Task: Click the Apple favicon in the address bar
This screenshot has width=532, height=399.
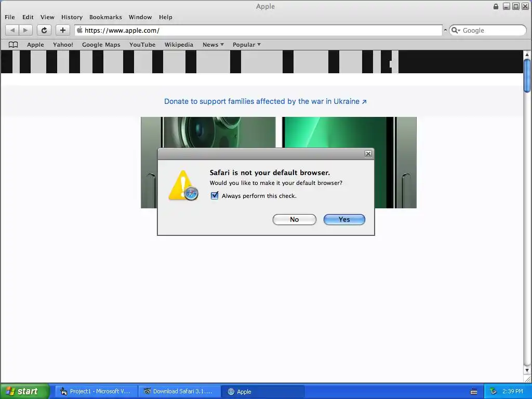Action: click(79, 30)
